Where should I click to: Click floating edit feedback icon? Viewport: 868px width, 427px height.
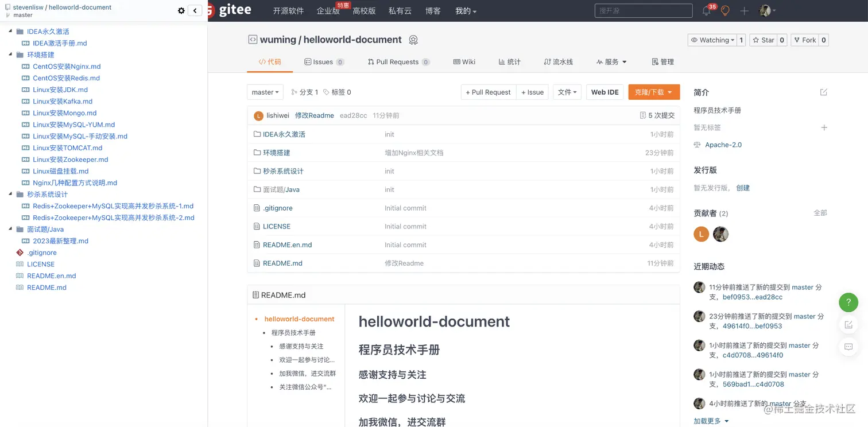848,325
